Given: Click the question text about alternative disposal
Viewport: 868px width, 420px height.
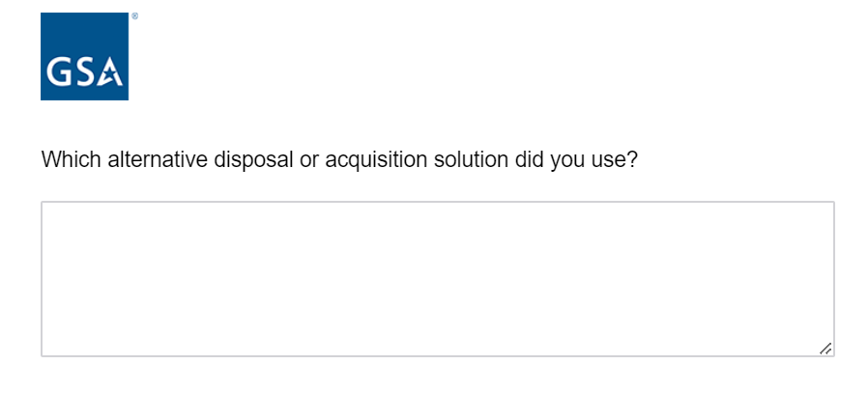Looking at the screenshot, I should (339, 160).
